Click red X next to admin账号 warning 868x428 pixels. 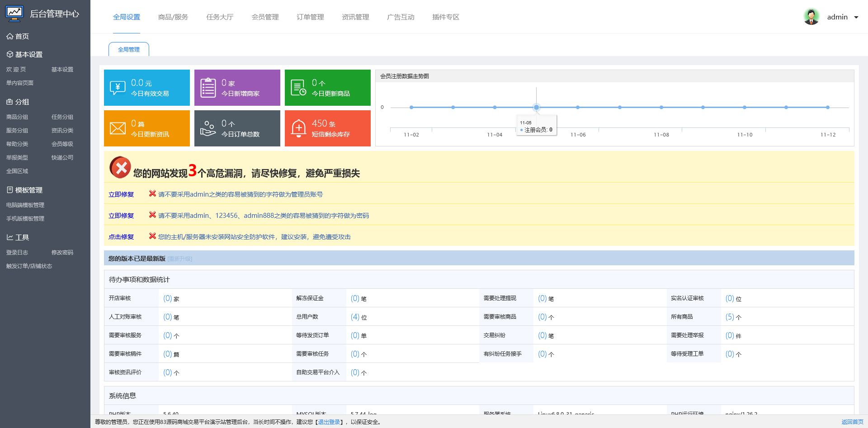153,193
